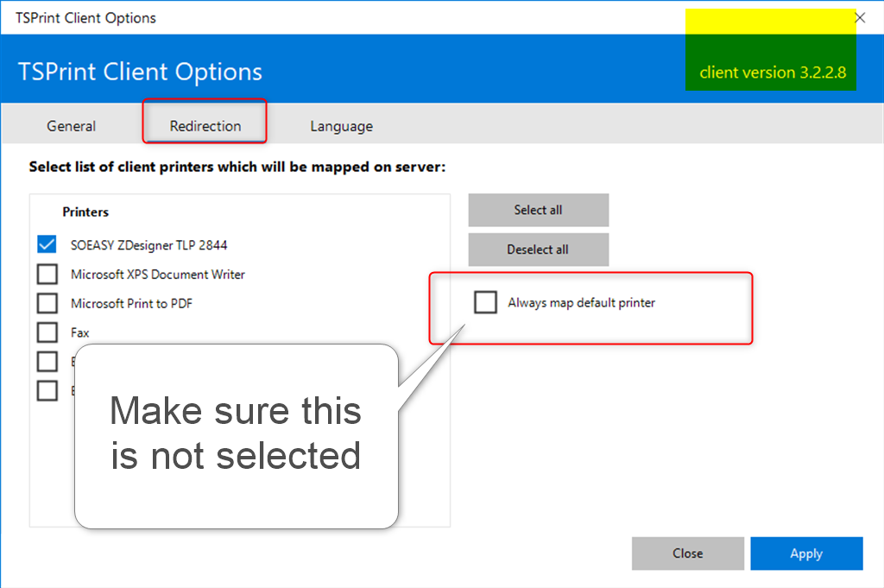The height and width of the screenshot is (588, 884).
Task: Click the Deselect all button
Action: 539,250
